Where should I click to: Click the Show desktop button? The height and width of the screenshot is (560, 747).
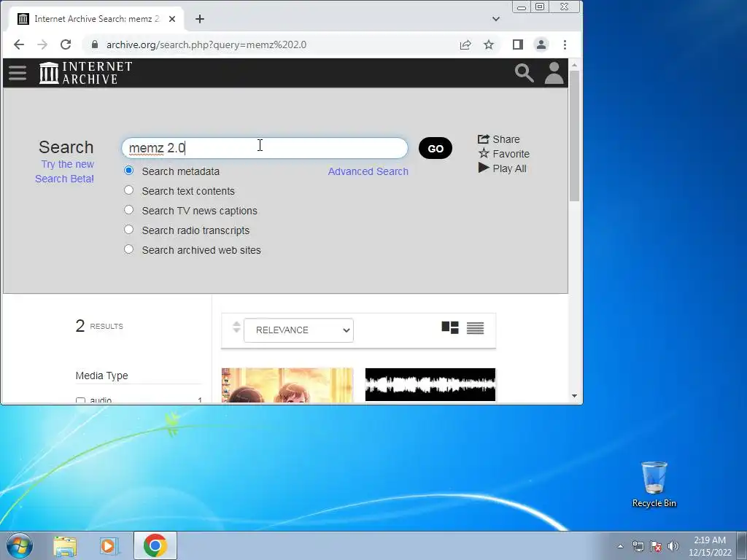click(x=742, y=546)
